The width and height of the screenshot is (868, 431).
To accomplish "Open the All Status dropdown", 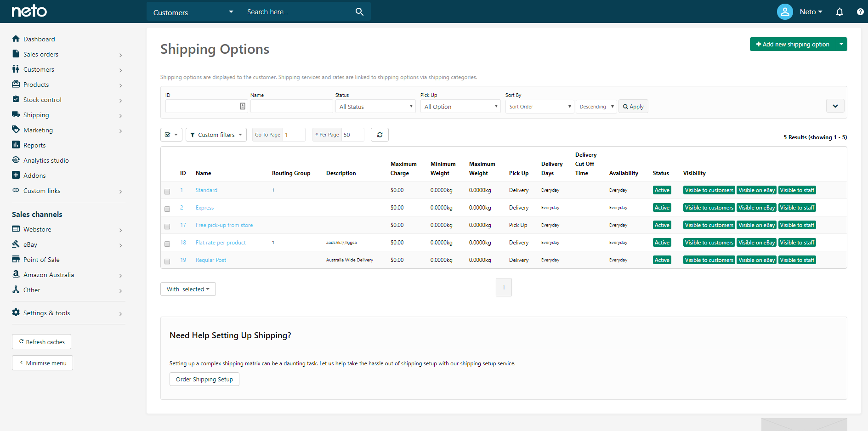I will tap(375, 106).
